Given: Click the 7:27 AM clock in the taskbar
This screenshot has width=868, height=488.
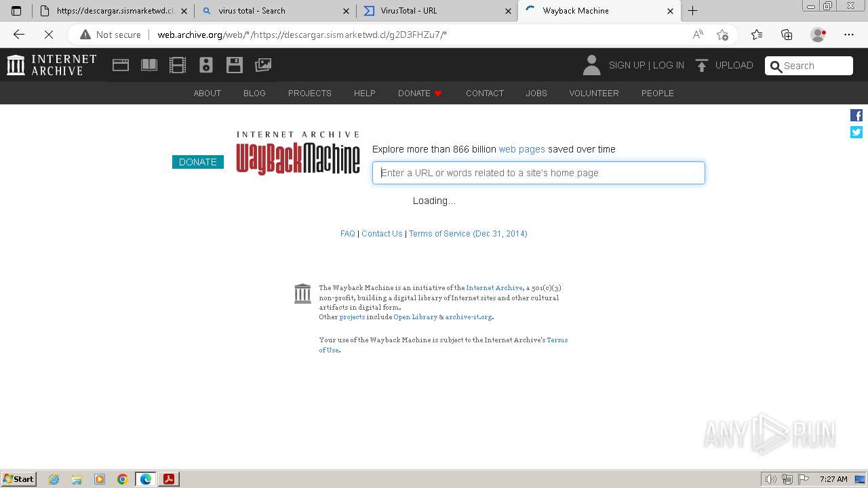Looking at the screenshot, I should coord(833,479).
